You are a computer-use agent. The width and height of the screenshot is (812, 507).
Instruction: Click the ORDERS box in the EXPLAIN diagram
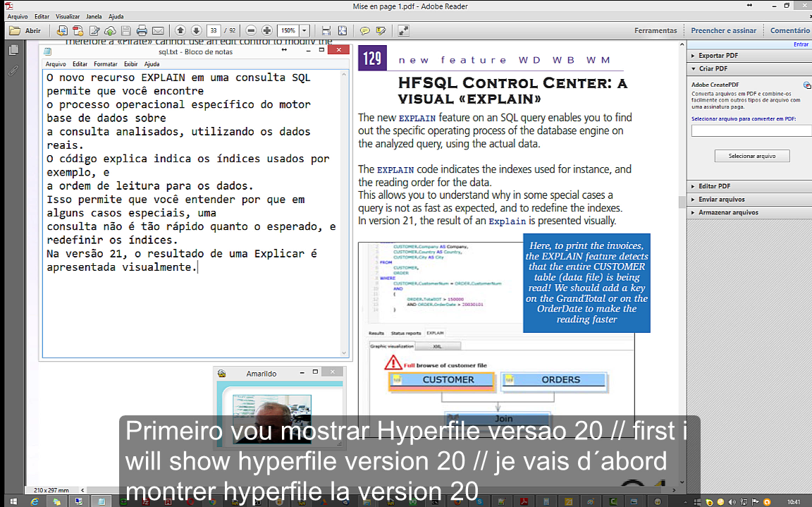[x=553, y=380]
